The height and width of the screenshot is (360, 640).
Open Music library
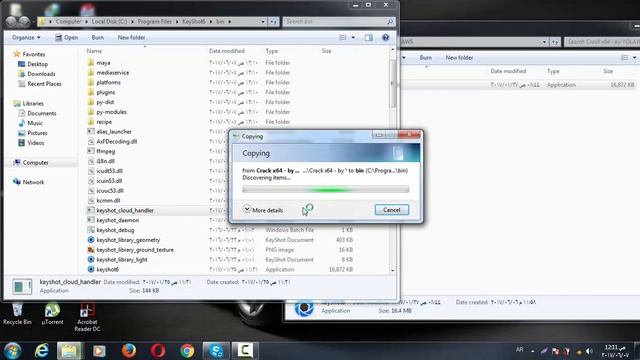(35, 123)
